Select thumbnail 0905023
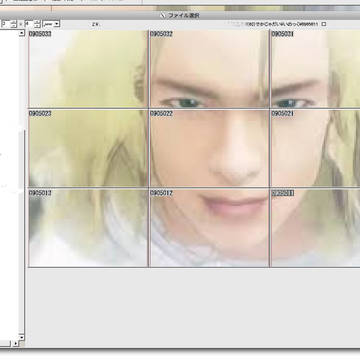 click(88, 148)
